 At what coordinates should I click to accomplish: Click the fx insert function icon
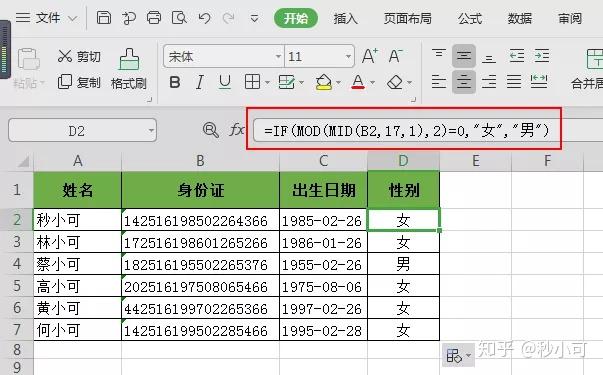[236, 130]
